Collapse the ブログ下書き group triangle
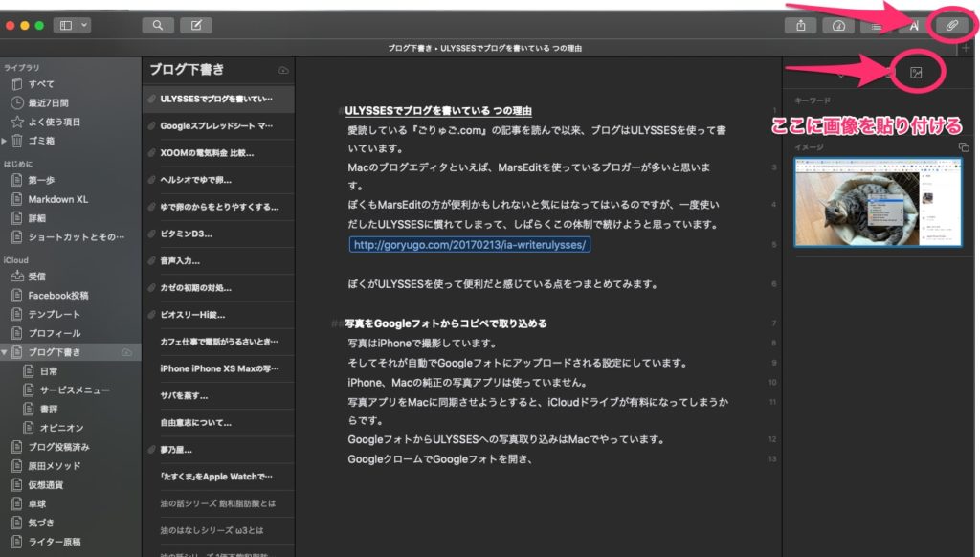 5,352
